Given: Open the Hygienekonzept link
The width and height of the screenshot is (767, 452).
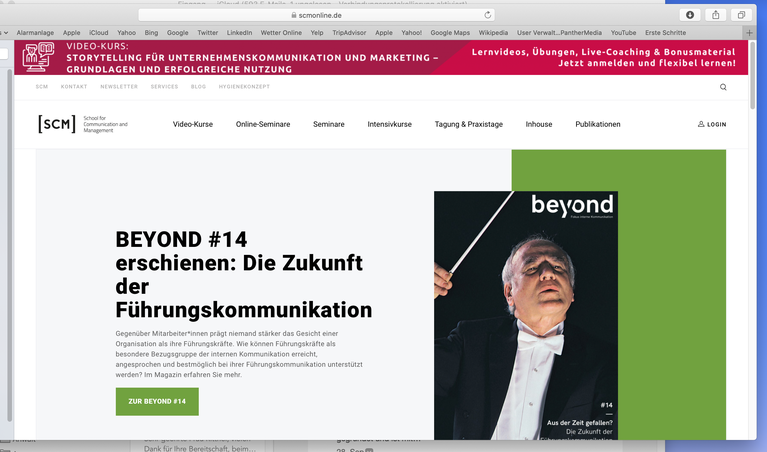Looking at the screenshot, I should tap(244, 87).
